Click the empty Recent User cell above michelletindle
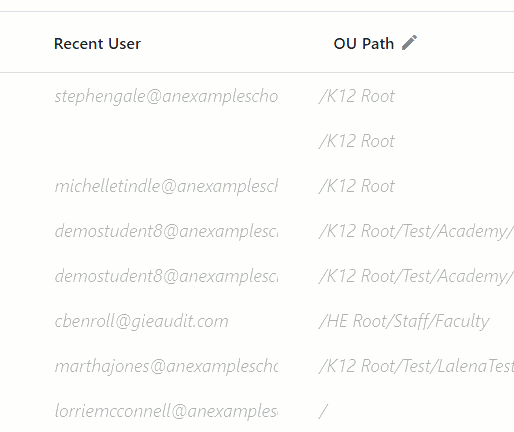 pyautogui.click(x=166, y=141)
